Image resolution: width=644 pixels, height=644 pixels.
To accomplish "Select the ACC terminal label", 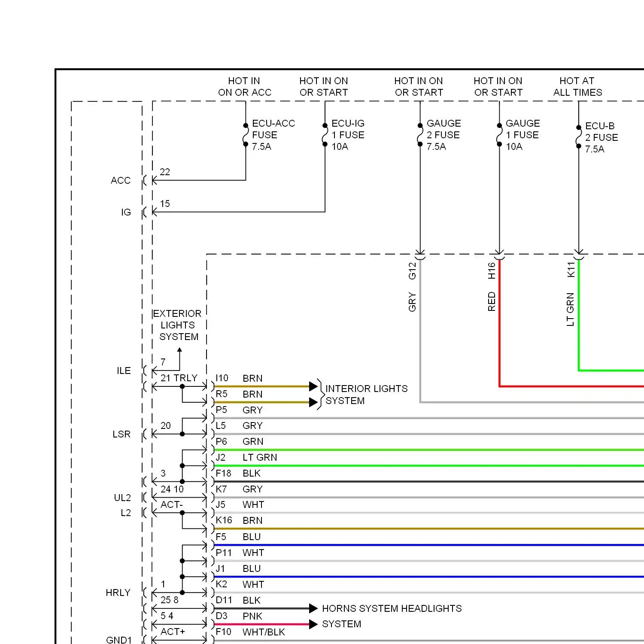I will pyautogui.click(x=121, y=180).
